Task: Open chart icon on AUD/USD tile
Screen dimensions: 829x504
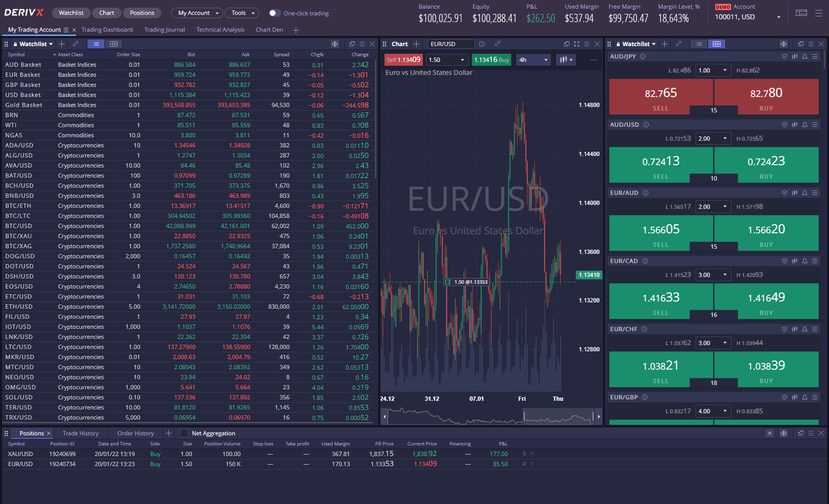Action: pyautogui.click(x=794, y=125)
